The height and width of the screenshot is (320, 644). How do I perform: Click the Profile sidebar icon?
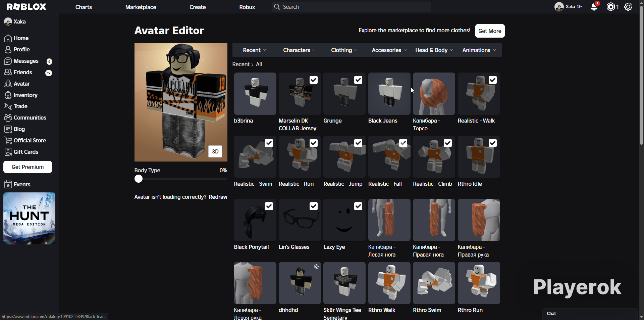click(x=8, y=50)
